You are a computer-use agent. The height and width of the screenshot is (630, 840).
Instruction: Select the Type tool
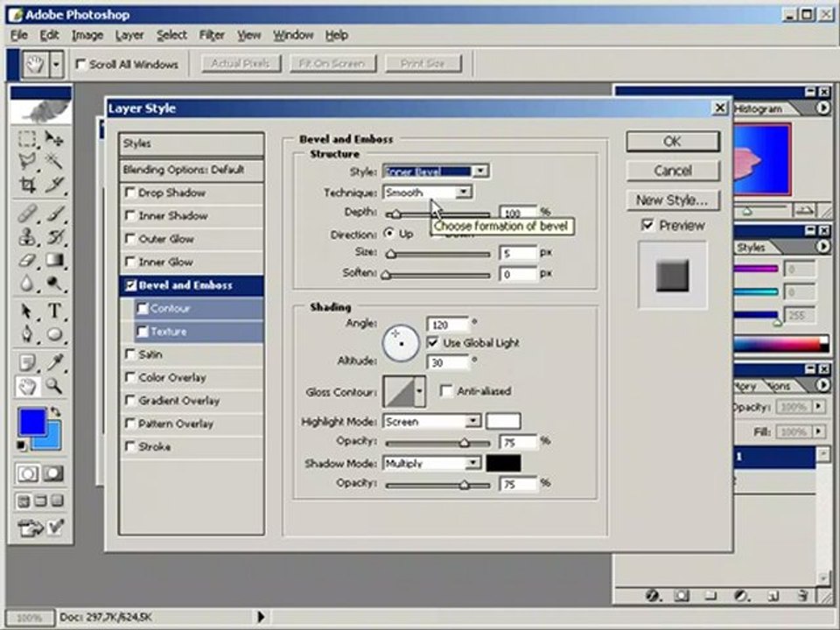pyautogui.click(x=54, y=311)
